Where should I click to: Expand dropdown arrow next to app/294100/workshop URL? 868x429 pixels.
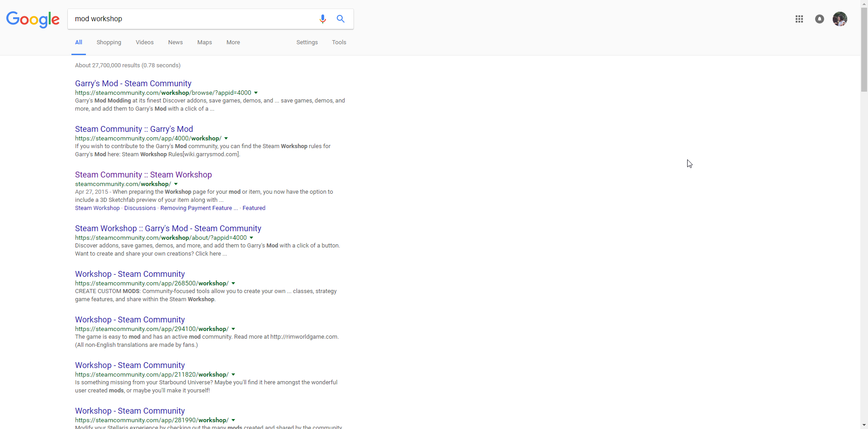233,329
